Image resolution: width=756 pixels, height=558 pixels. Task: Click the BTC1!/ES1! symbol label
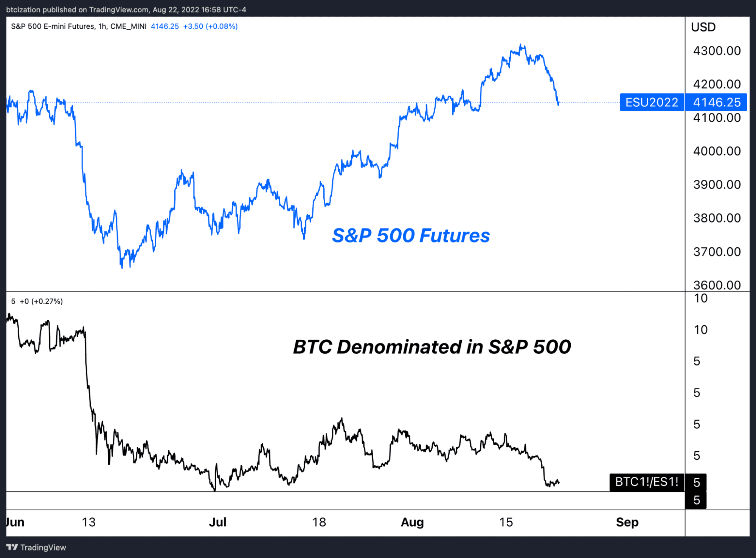pos(647,482)
